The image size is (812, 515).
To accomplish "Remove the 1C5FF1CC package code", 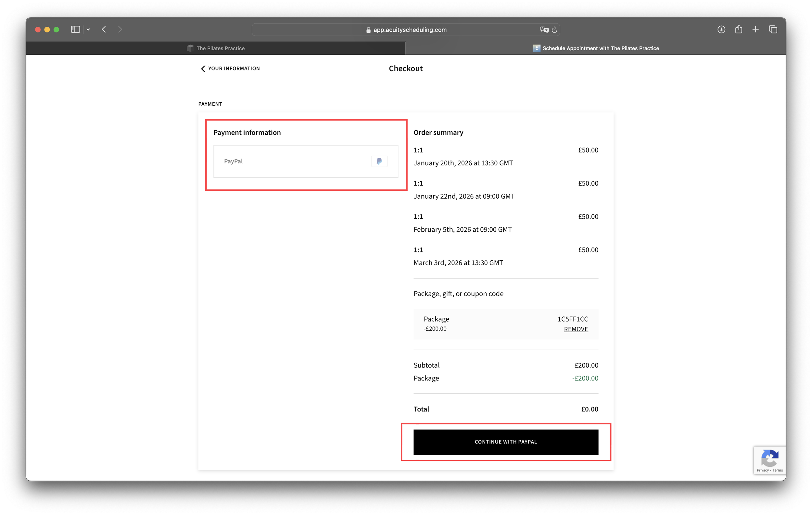I will coord(576,329).
